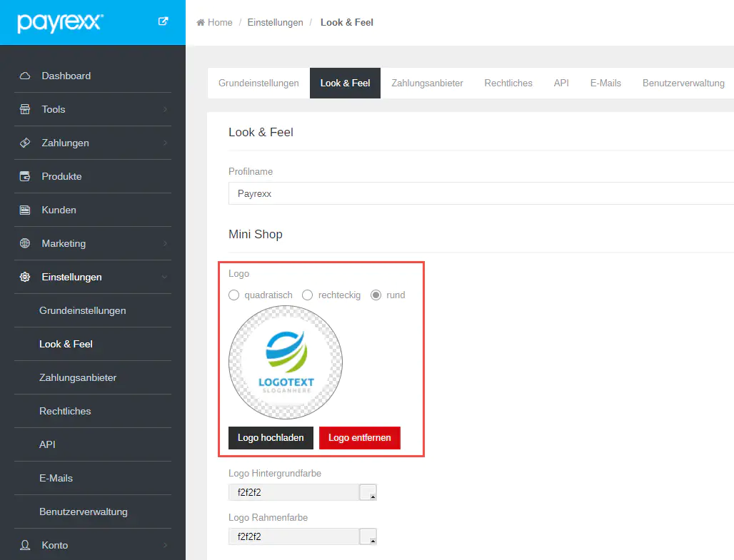This screenshot has width=734, height=560.
Task: Click the Zahlungen icon in sidebar
Action: pos(25,143)
